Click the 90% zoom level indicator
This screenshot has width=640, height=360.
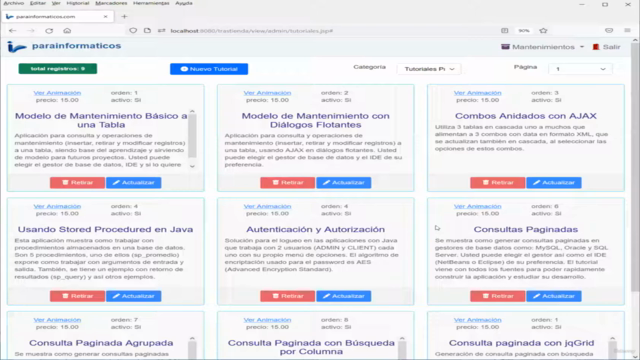pyautogui.click(x=524, y=31)
